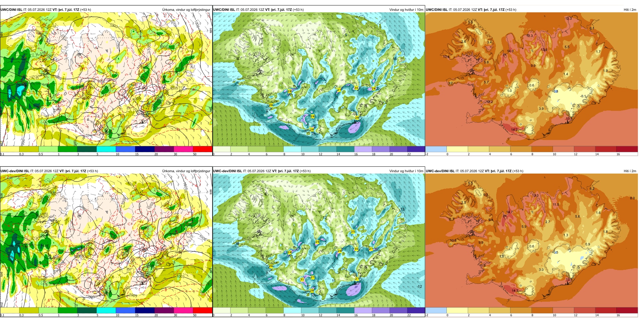The height and width of the screenshot is (322, 644).
Task: Click the yellow gust label 31 on UWC-dev wind map
Action: (302, 280)
